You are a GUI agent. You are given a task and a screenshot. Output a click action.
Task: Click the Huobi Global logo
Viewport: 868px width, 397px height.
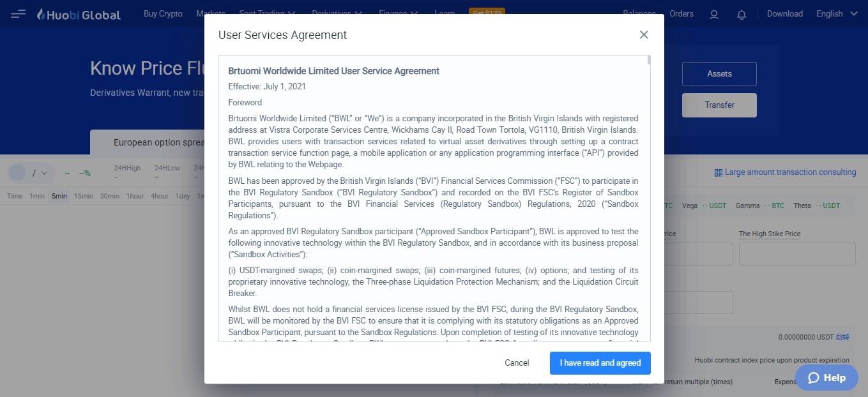(x=79, y=14)
